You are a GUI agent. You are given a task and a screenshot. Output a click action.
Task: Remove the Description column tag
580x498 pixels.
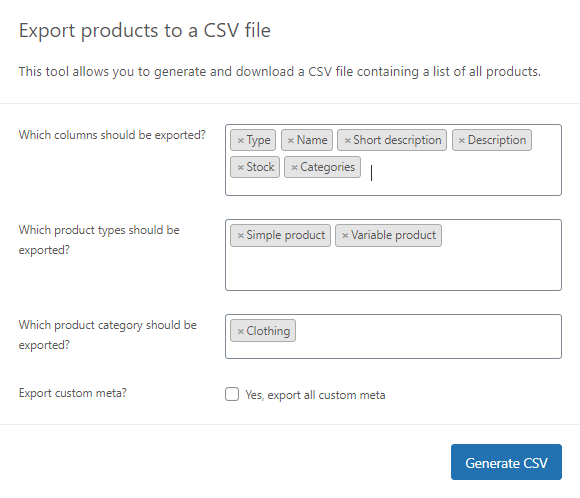click(x=462, y=141)
